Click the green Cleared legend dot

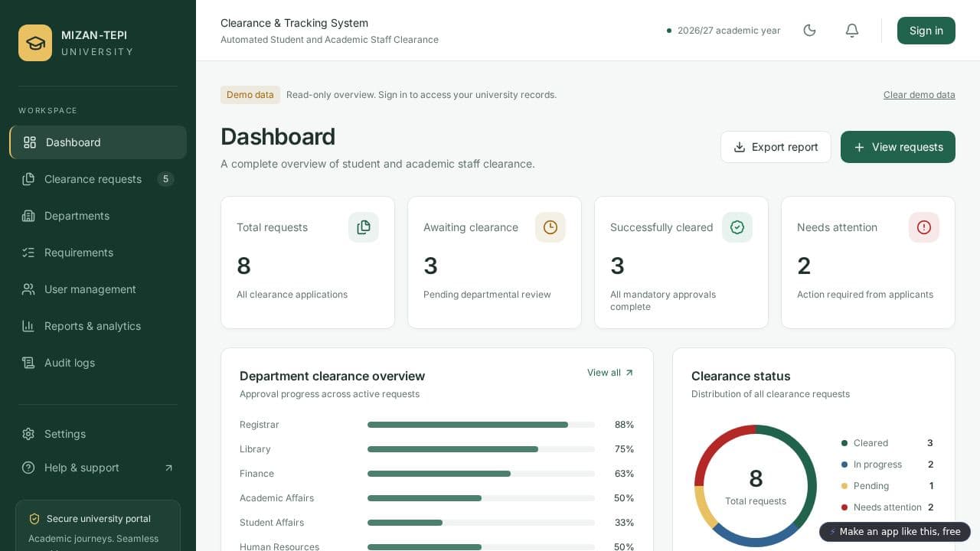click(844, 443)
